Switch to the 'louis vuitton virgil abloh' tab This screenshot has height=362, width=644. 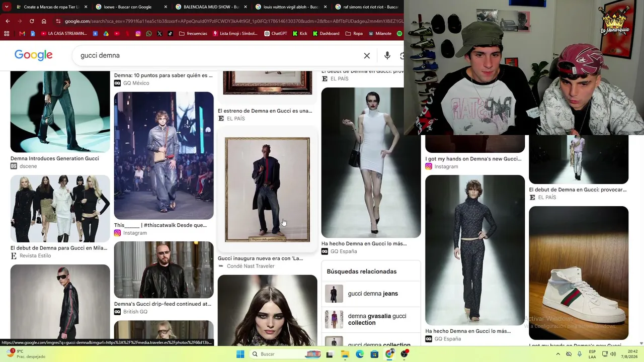click(290, 7)
